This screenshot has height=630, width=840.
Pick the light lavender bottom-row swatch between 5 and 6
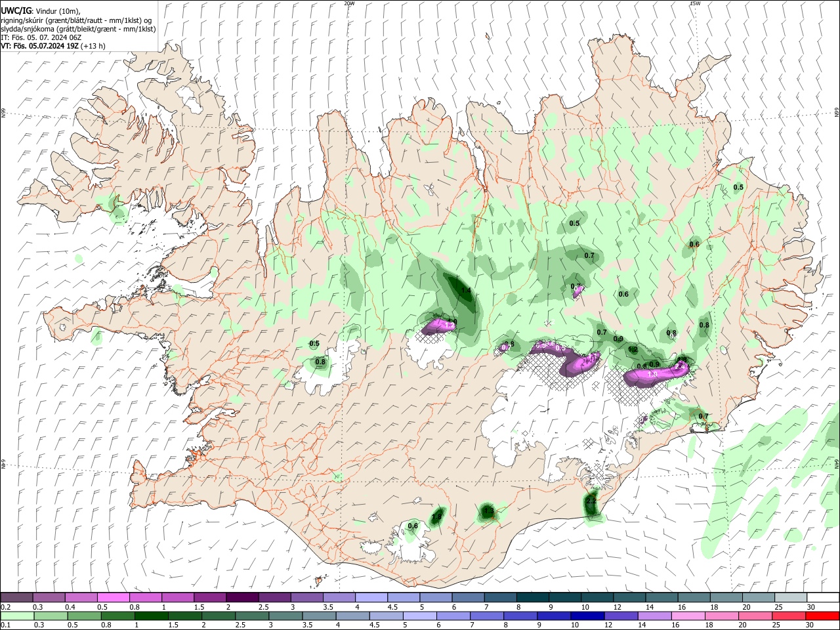(419, 616)
